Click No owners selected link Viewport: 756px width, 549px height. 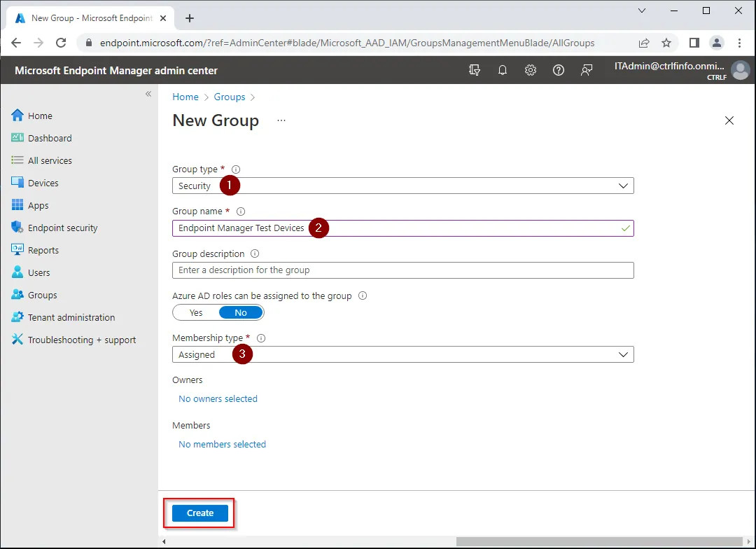tap(218, 399)
